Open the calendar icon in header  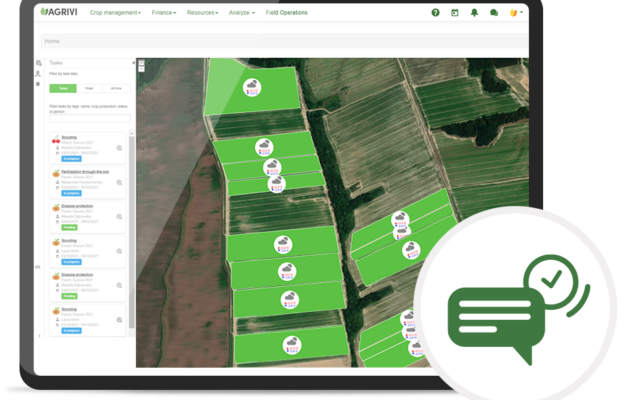tap(455, 13)
